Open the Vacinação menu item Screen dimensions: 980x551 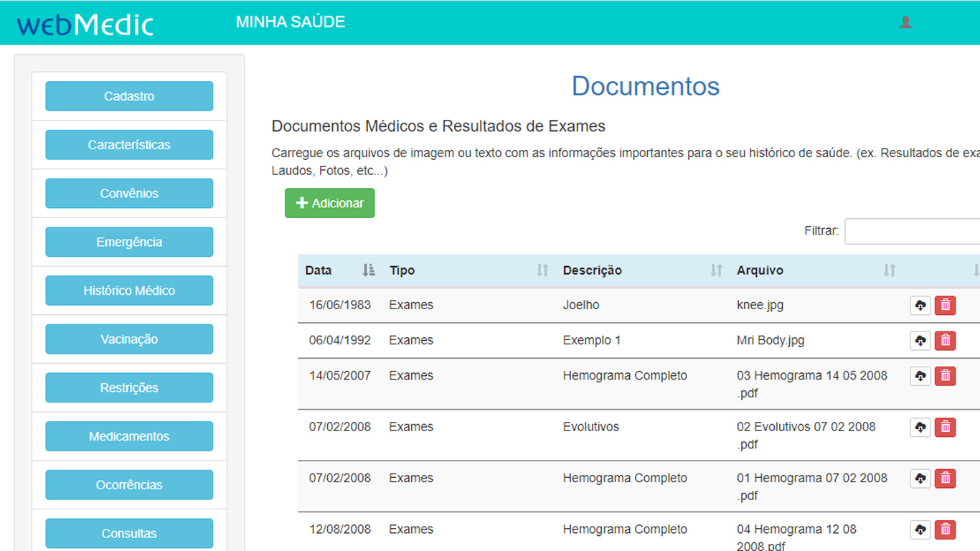click(x=129, y=339)
